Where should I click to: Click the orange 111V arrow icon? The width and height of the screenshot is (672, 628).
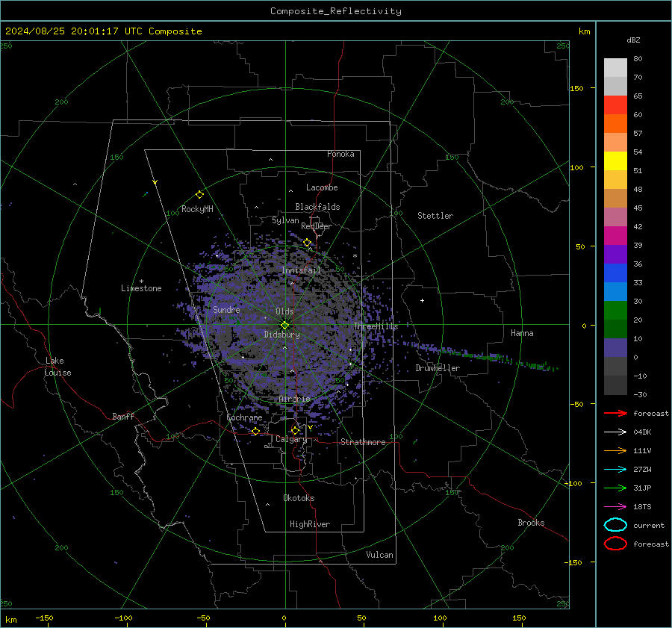(615, 450)
